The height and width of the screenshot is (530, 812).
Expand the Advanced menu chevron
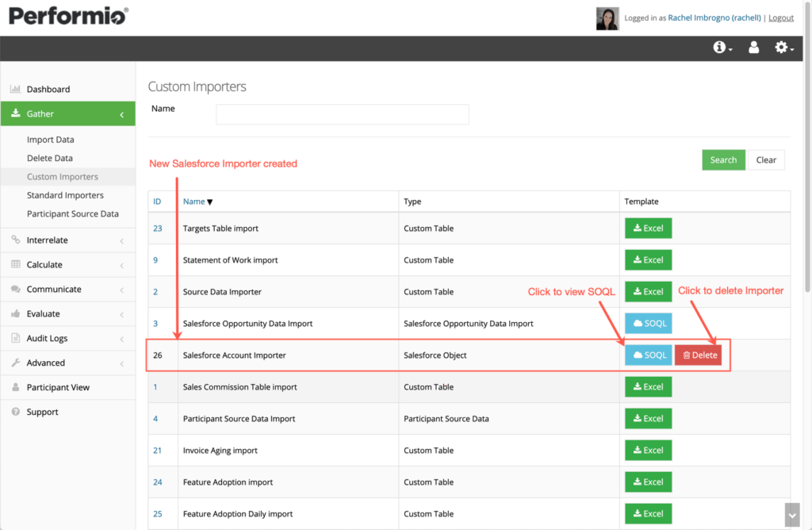click(121, 363)
